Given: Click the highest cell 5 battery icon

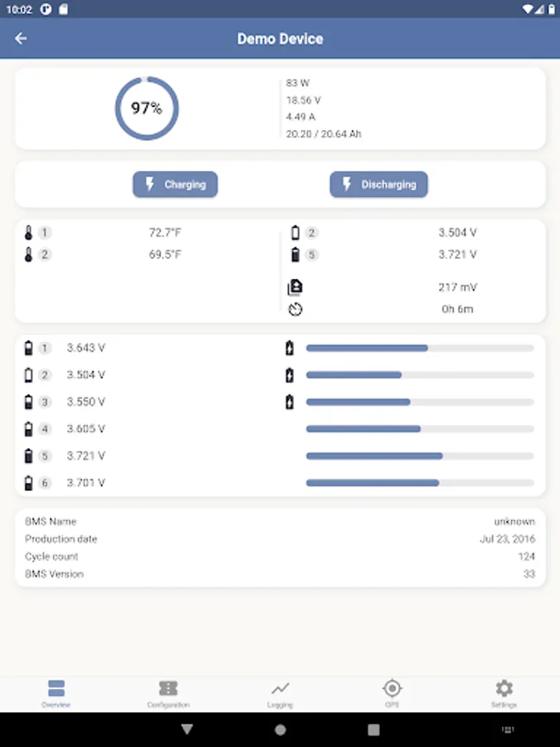Looking at the screenshot, I should pos(295,255).
